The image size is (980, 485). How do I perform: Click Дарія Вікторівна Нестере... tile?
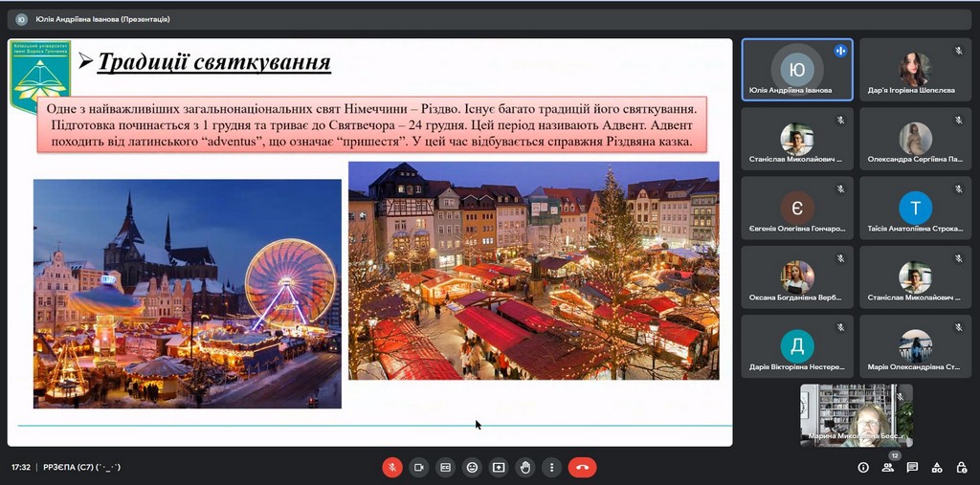coord(797,346)
